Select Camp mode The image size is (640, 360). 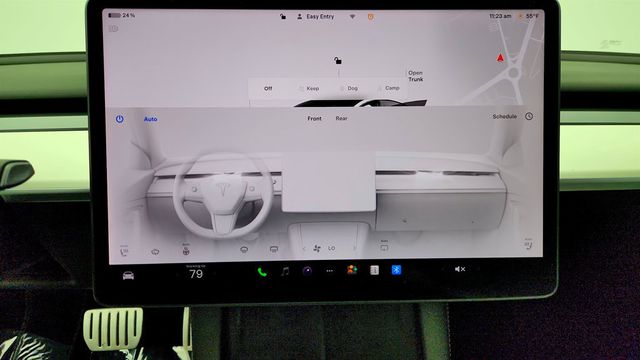[x=389, y=88]
